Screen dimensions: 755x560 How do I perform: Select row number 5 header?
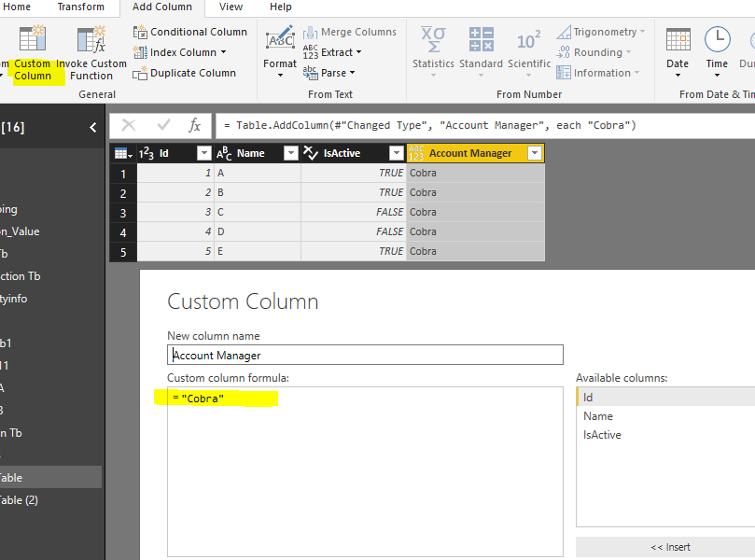123,252
